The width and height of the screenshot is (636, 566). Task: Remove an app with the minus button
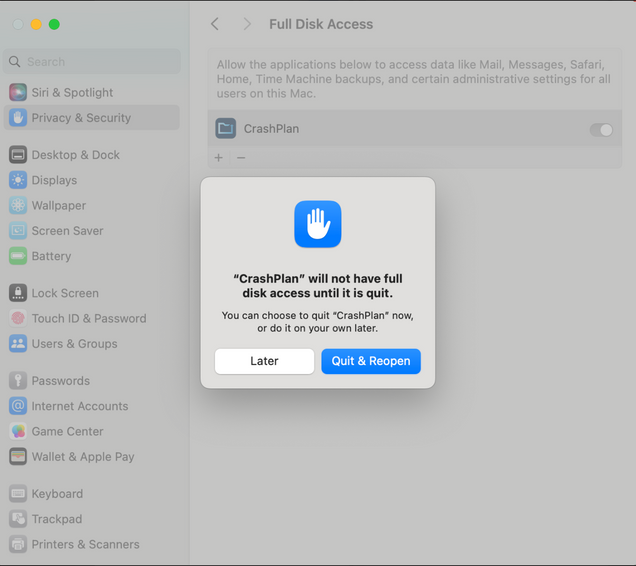[241, 157]
